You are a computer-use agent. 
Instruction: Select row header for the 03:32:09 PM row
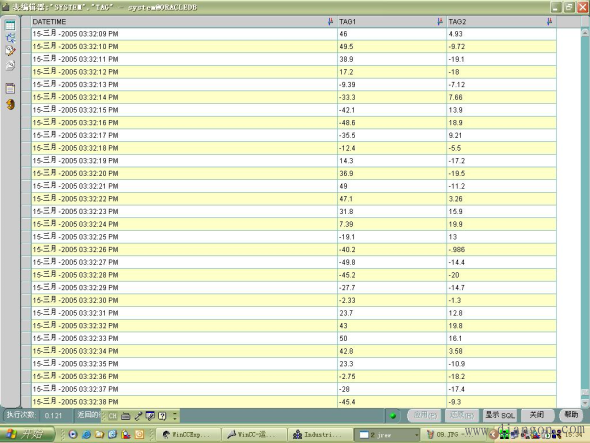pos(26,34)
